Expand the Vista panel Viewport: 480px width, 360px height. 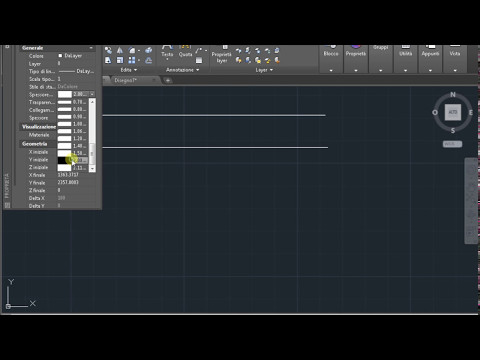[455, 70]
